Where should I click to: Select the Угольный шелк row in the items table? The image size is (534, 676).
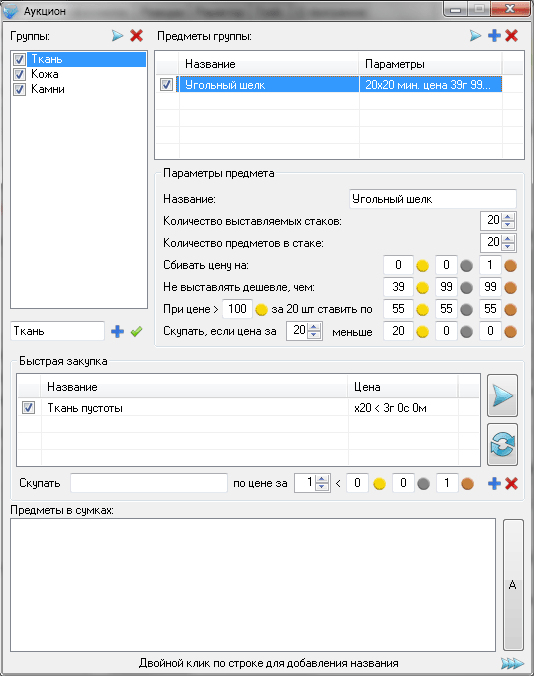(339, 84)
